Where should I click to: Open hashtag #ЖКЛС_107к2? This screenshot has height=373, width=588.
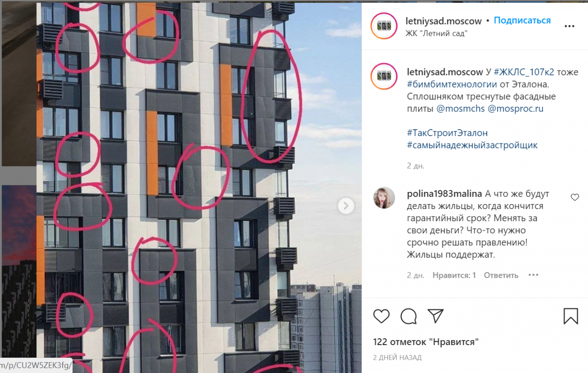click(524, 72)
